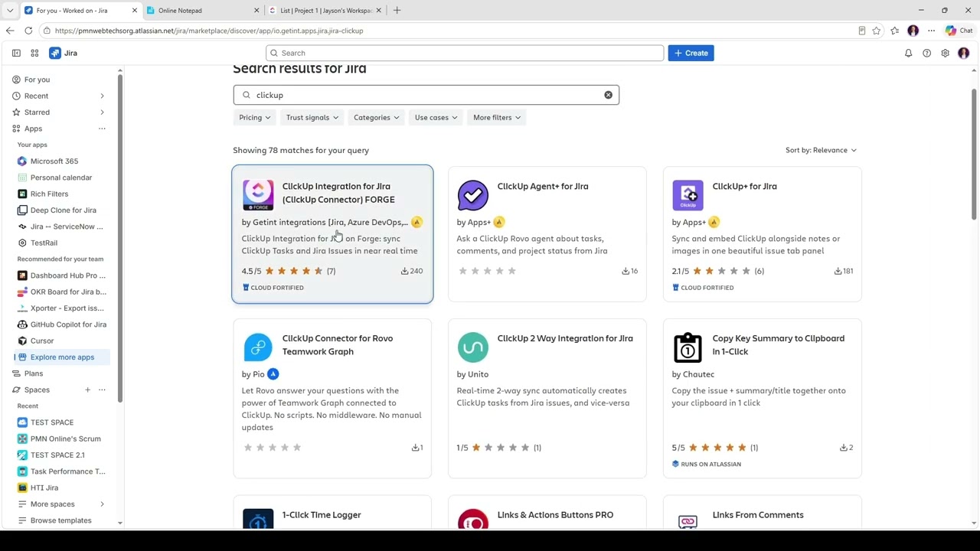Screen dimensions: 980x551
Task: Open the browser tab list chevron
Action: coord(10,11)
